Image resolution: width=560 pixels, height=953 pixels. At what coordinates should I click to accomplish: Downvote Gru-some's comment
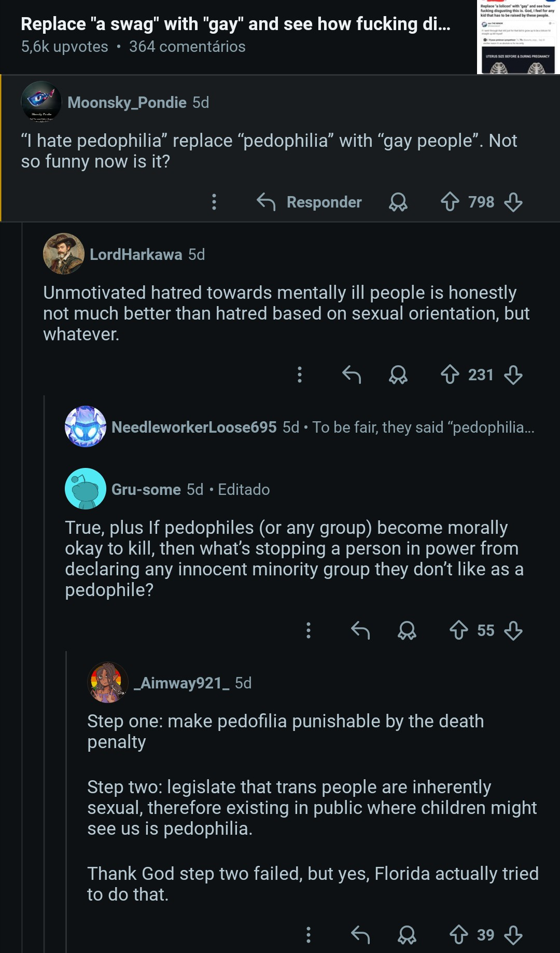pyautogui.click(x=513, y=630)
